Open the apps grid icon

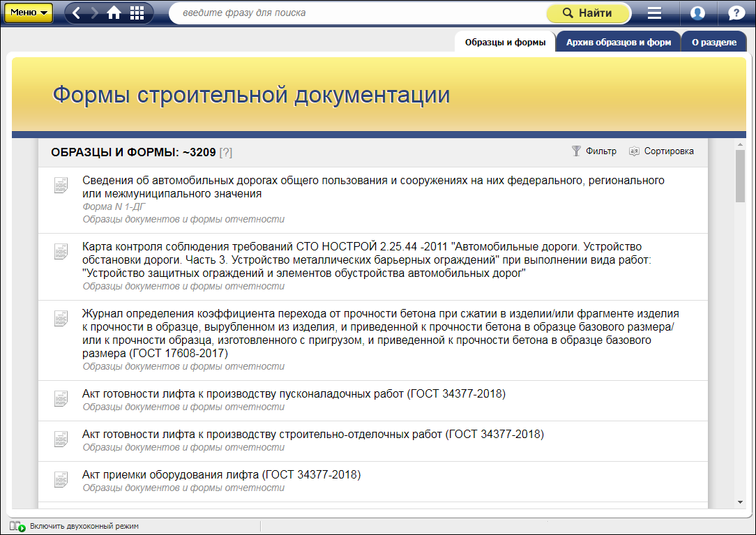coord(137,13)
